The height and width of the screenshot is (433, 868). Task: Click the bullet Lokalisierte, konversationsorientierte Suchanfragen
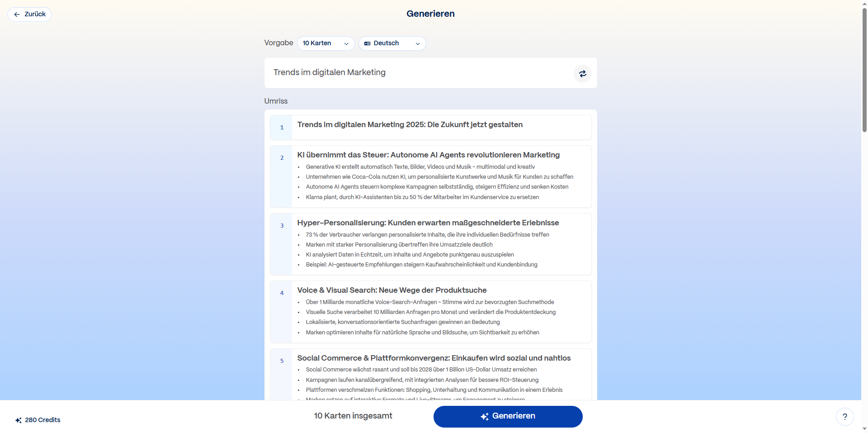pos(403,322)
